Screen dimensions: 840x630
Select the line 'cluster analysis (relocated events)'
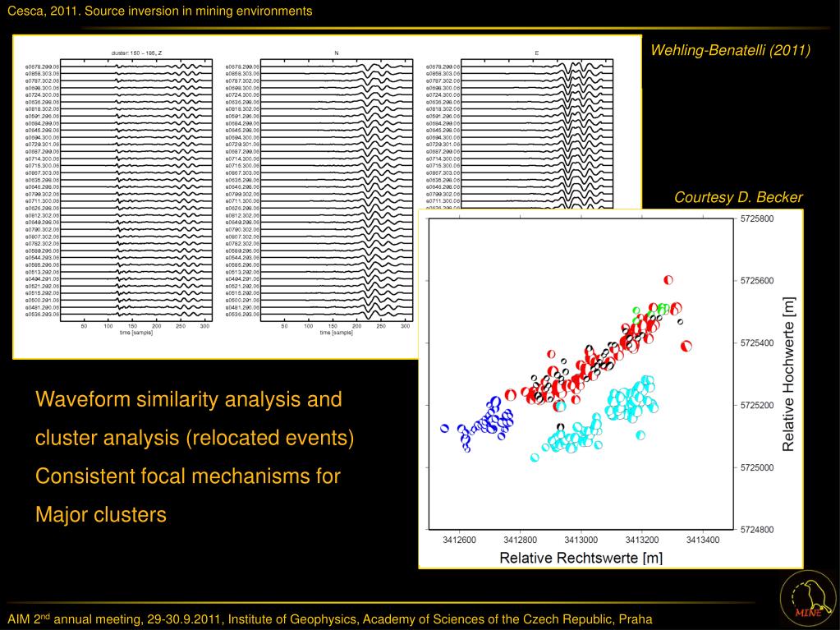coord(195,438)
